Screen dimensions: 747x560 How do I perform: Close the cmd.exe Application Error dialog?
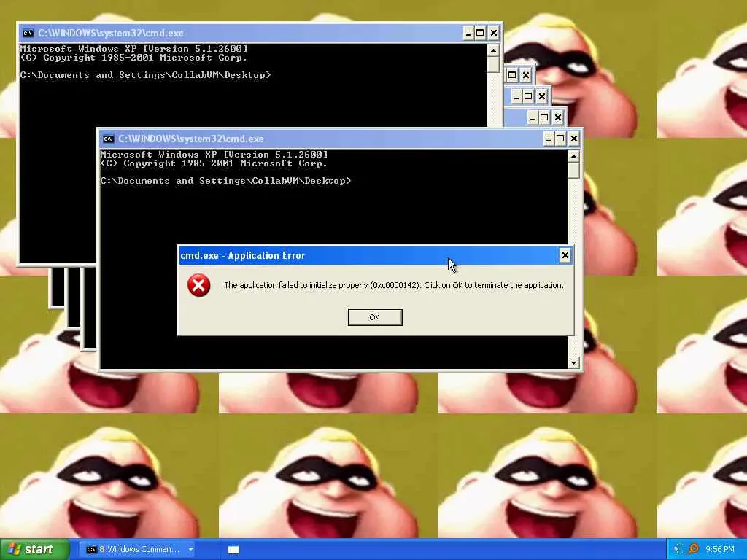pyautogui.click(x=565, y=255)
